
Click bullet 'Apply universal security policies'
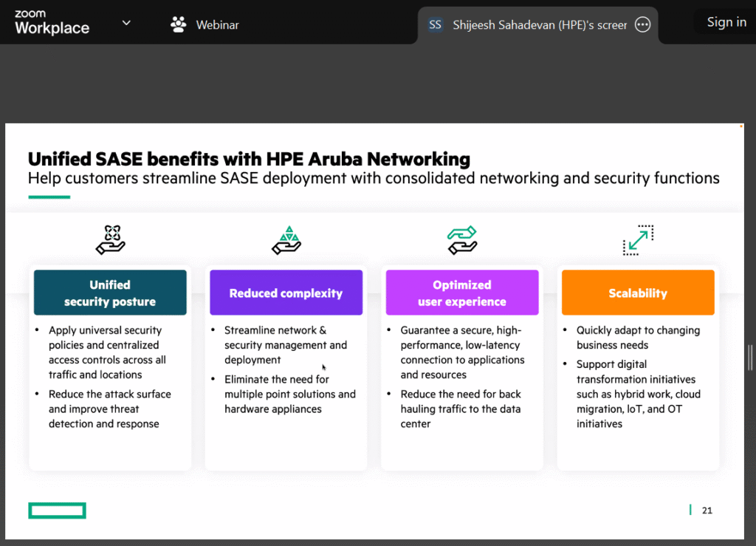(x=107, y=352)
